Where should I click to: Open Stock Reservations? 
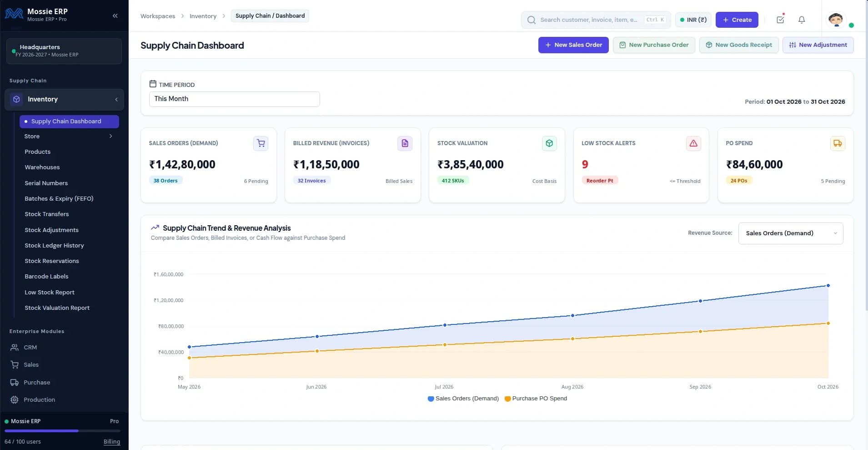click(51, 261)
